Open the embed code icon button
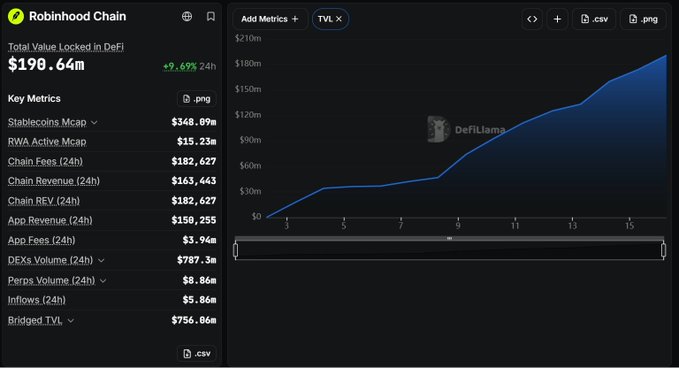The image size is (679, 368). (x=532, y=19)
